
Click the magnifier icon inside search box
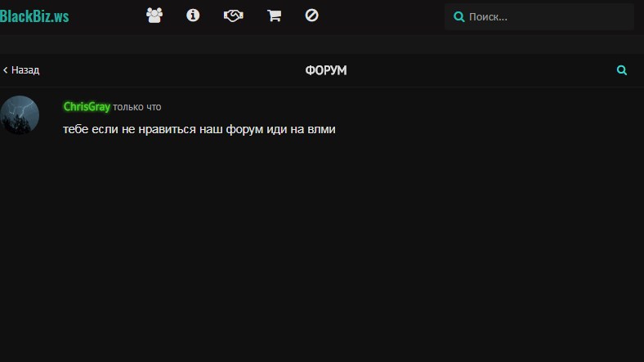(x=459, y=16)
